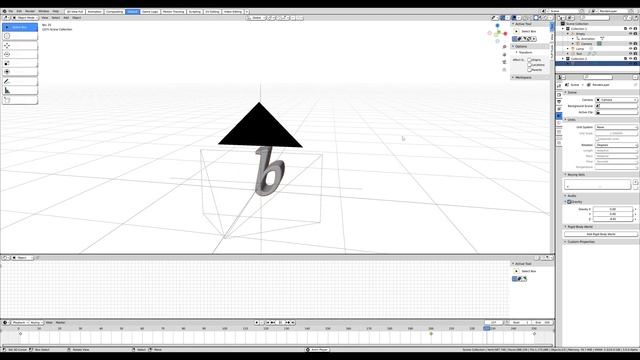Toggle the Gravity checkbox
This screenshot has height=360, width=640.
569,202
